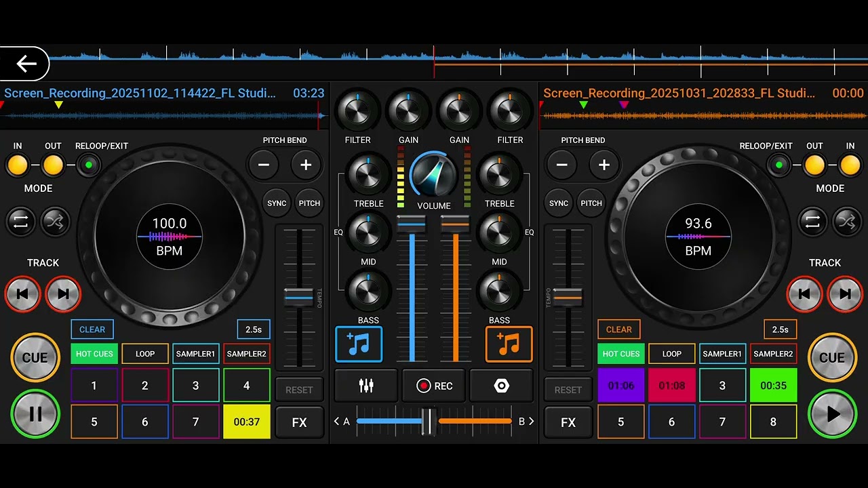Increase pitch bend on deck A
868x488 pixels.
[x=306, y=165]
